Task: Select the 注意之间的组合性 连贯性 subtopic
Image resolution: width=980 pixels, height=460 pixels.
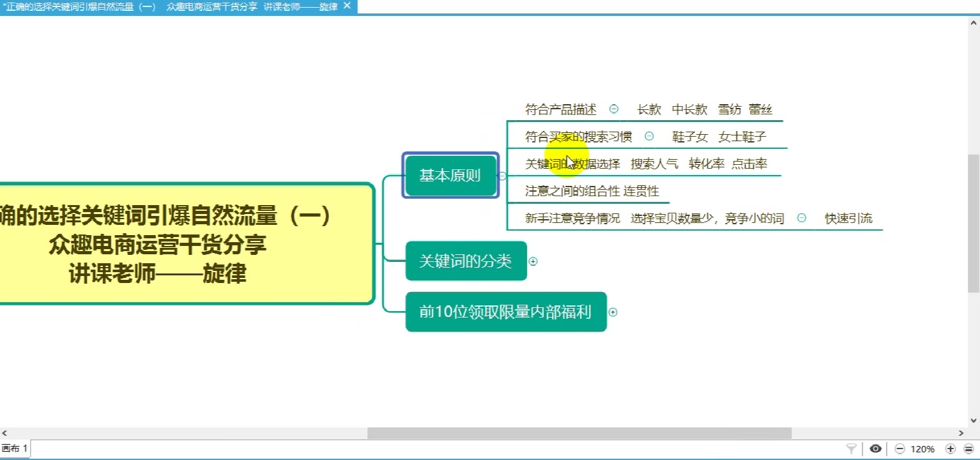Action: (592, 191)
